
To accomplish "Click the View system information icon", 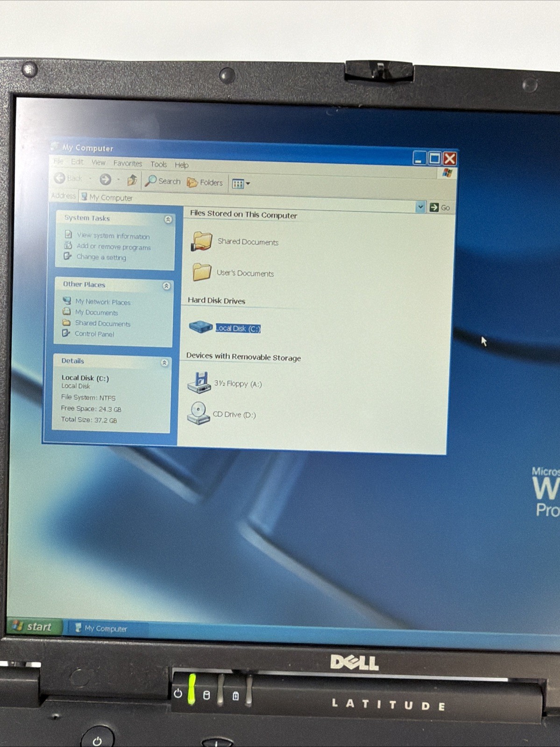I will coord(68,234).
